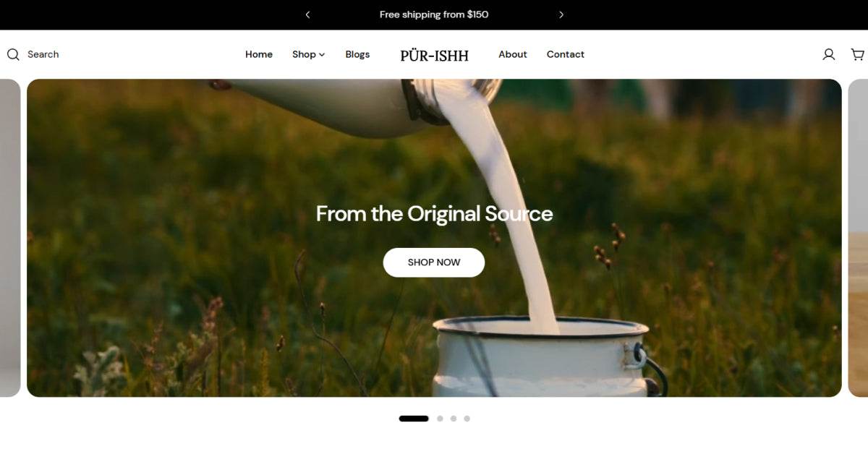This screenshot has width=868, height=454.
Task: Click the Search text field
Action: coord(43,54)
